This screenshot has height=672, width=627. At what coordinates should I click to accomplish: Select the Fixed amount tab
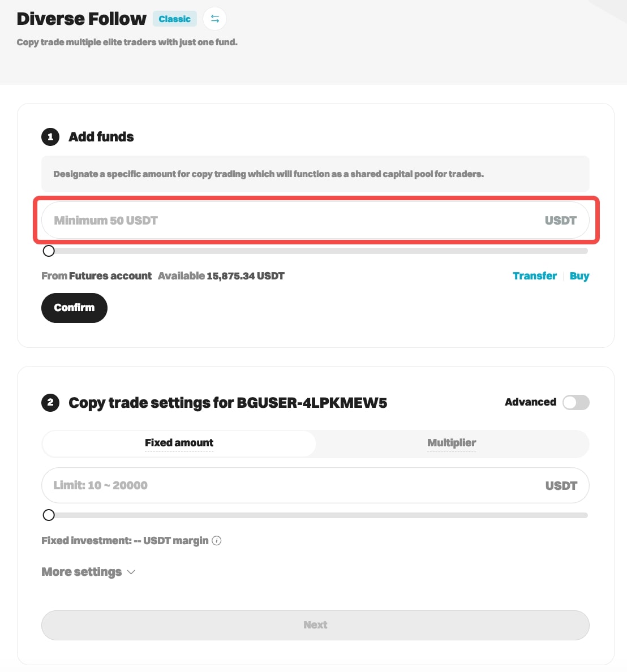tap(179, 443)
